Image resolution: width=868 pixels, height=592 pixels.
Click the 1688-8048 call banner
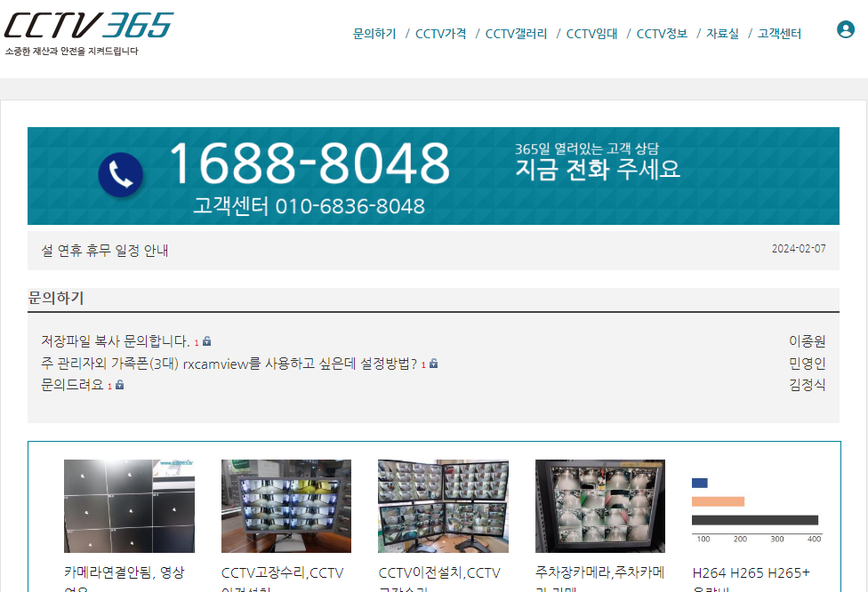pyautogui.click(x=433, y=176)
